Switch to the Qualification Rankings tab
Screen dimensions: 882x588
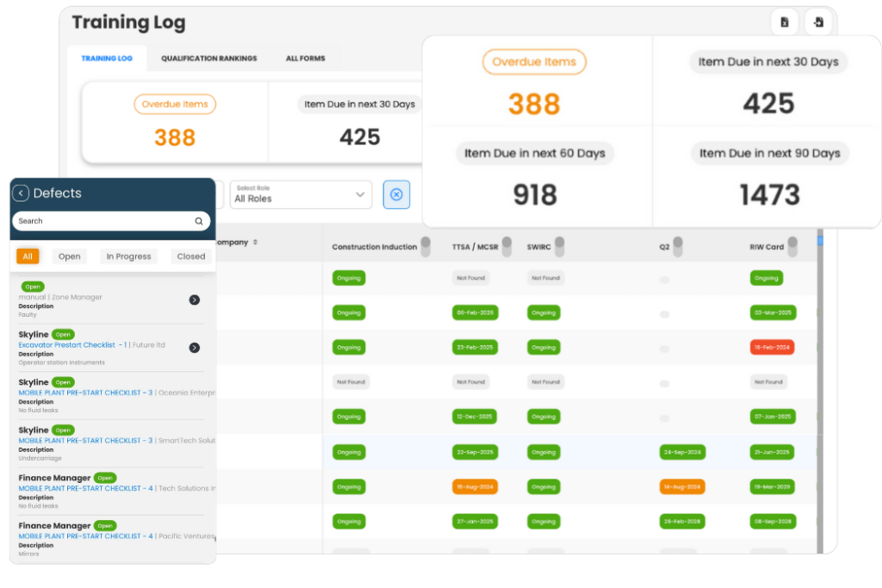point(209,59)
